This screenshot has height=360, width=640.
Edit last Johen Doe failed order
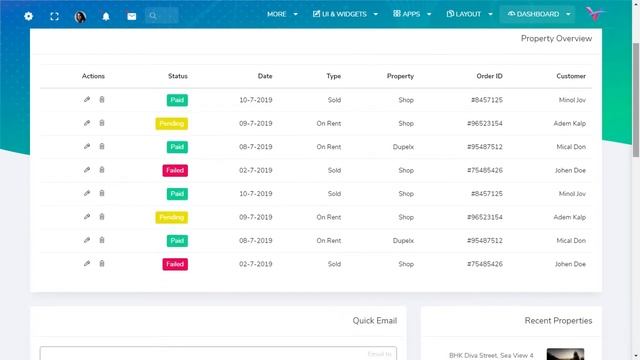pyautogui.click(x=87, y=264)
